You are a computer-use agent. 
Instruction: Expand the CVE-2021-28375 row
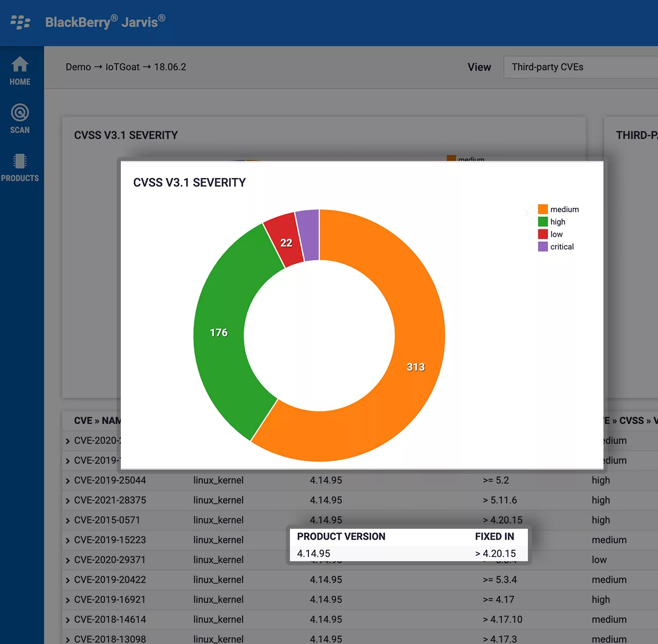[68, 501]
